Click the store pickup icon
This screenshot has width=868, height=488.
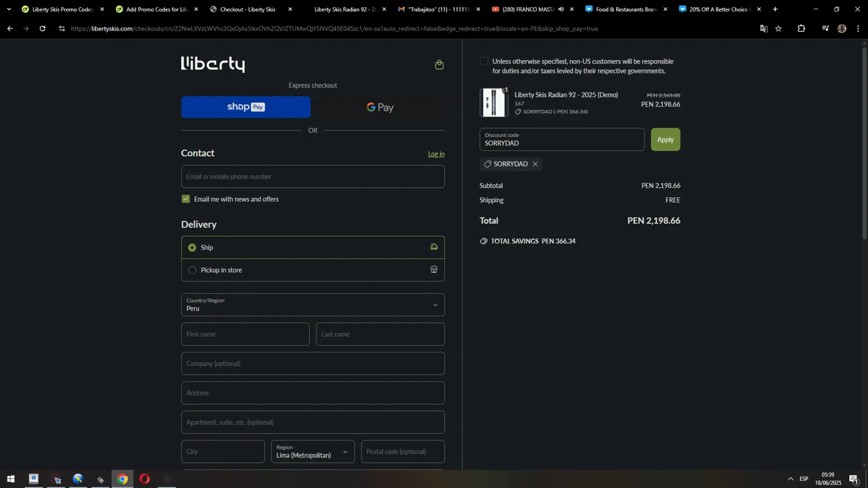(434, 269)
